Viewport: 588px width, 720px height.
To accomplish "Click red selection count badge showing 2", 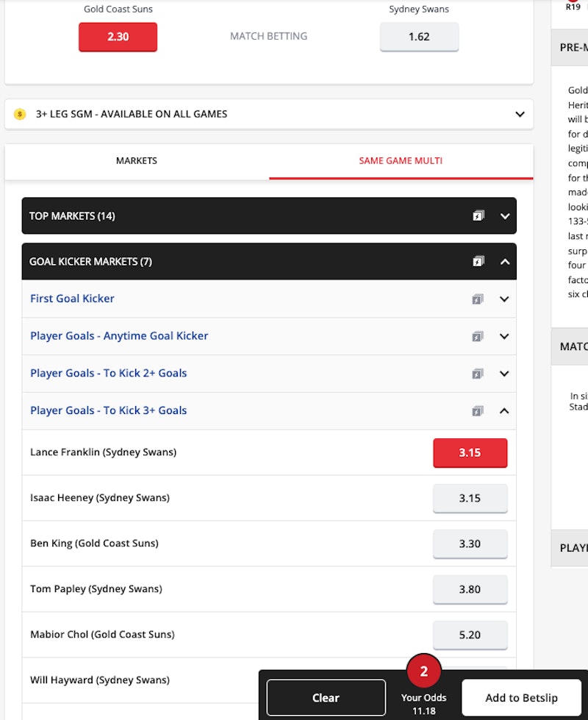I will click(423, 671).
